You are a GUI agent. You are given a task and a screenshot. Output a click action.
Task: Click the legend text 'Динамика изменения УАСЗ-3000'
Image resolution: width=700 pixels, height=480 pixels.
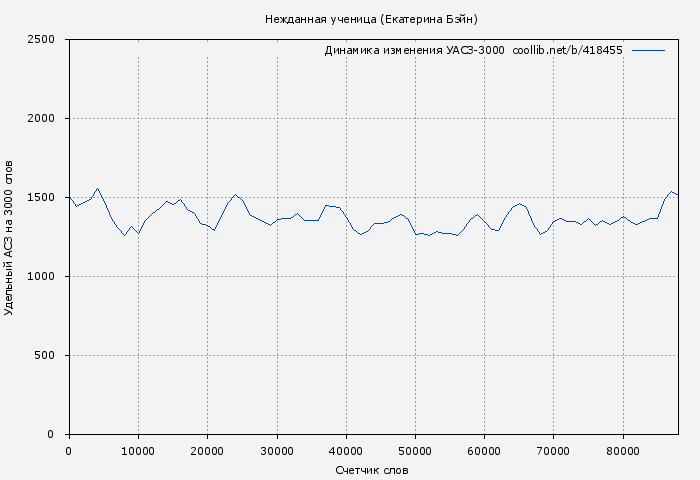click(414, 50)
